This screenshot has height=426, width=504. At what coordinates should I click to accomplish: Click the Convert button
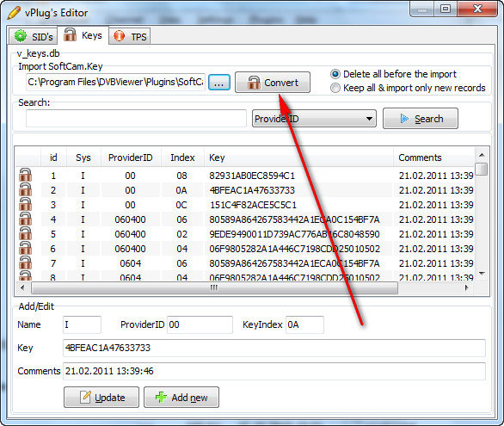tap(273, 83)
